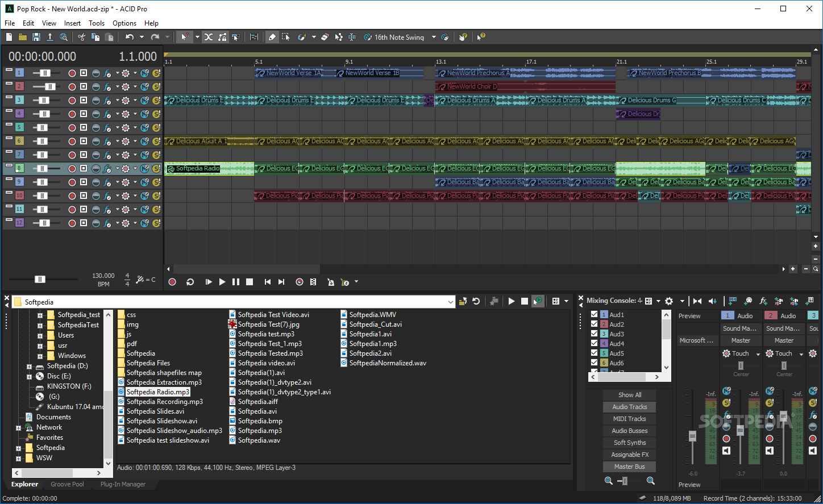Uncheck the Aud1 channel checkbox
This screenshot has height=504, width=823.
(595, 314)
